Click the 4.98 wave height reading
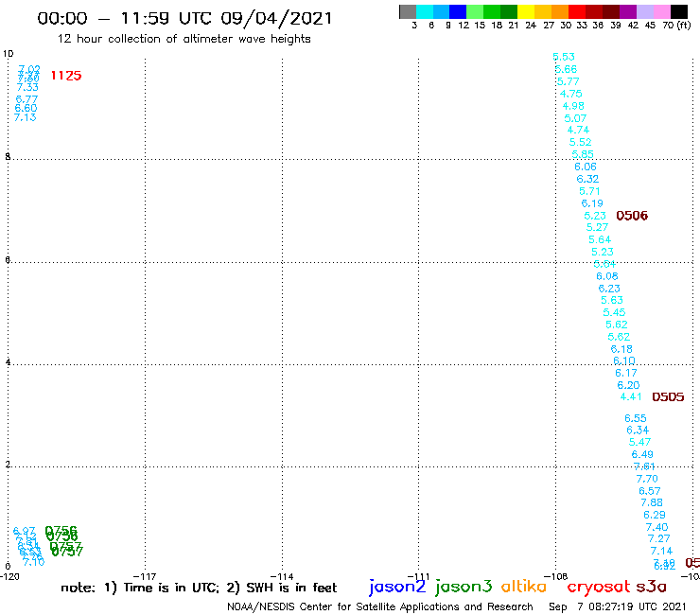This screenshot has width=700, height=615. 573,106
